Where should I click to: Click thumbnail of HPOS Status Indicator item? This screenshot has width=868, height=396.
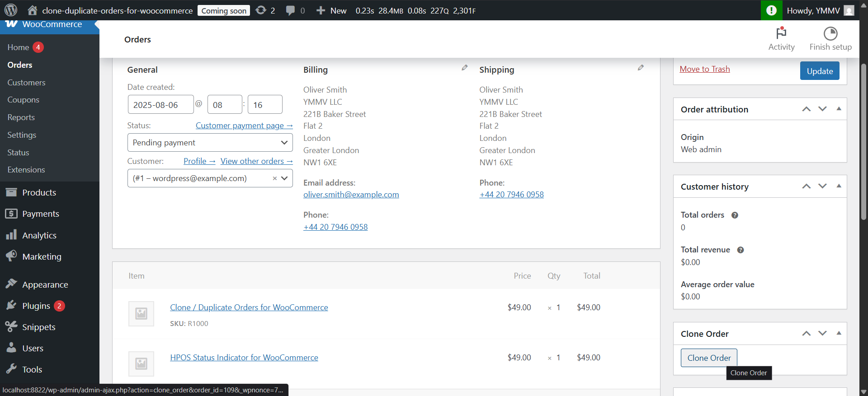pyautogui.click(x=141, y=363)
